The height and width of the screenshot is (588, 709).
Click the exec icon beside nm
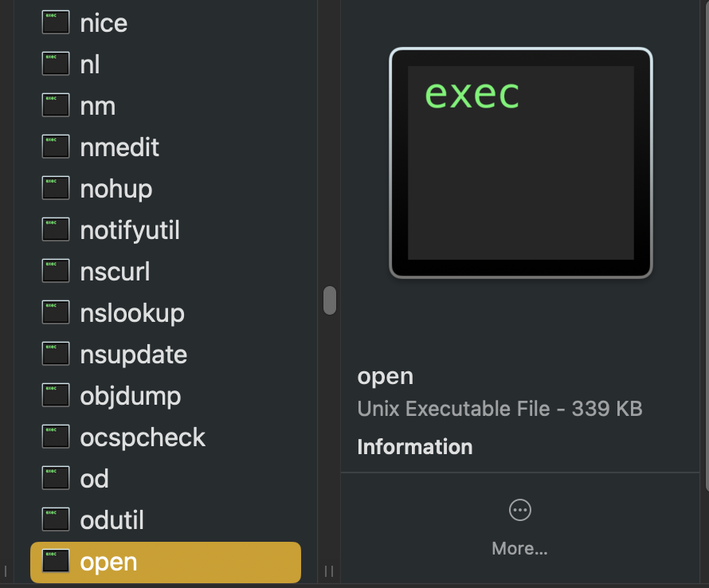coord(55,106)
